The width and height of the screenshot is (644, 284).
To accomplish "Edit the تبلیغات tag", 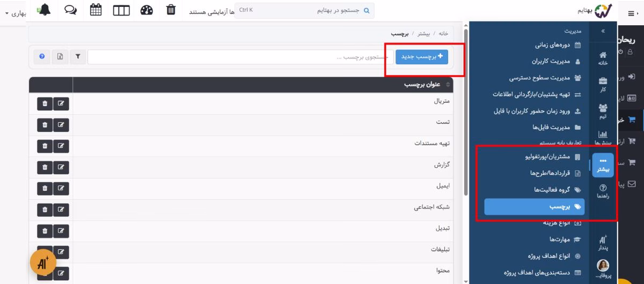I will (61, 252).
